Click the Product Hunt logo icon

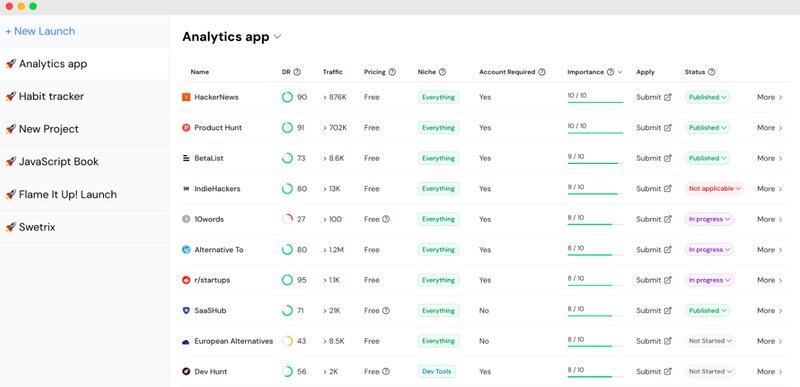(x=186, y=127)
